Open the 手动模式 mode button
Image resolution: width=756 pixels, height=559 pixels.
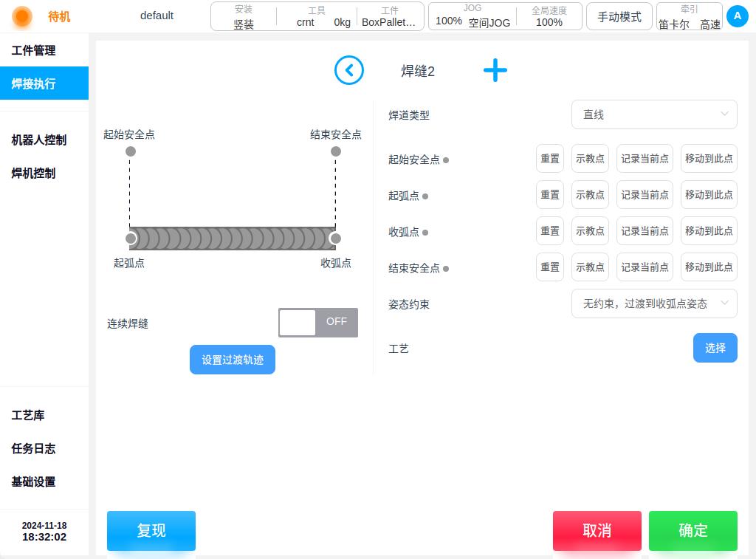pyautogui.click(x=619, y=17)
